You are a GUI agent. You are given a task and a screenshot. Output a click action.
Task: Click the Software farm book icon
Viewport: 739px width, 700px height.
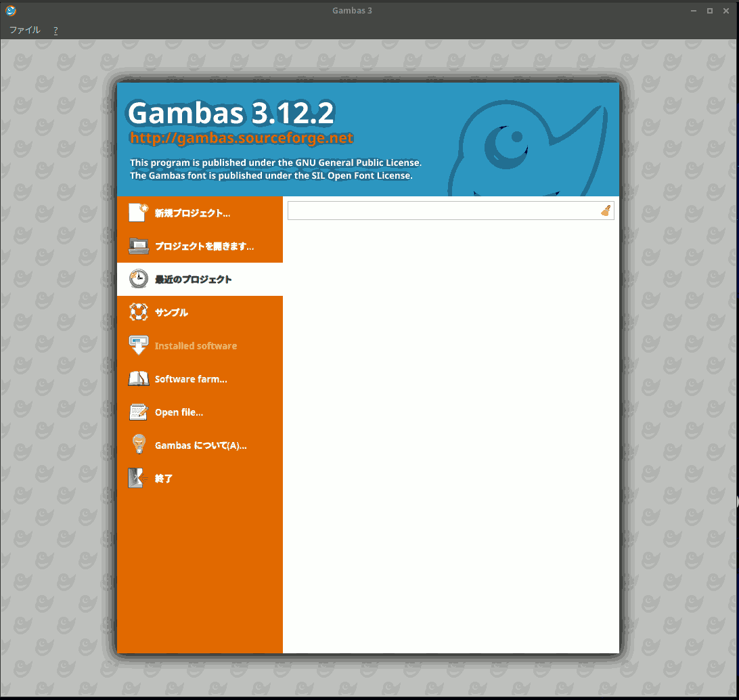click(139, 378)
